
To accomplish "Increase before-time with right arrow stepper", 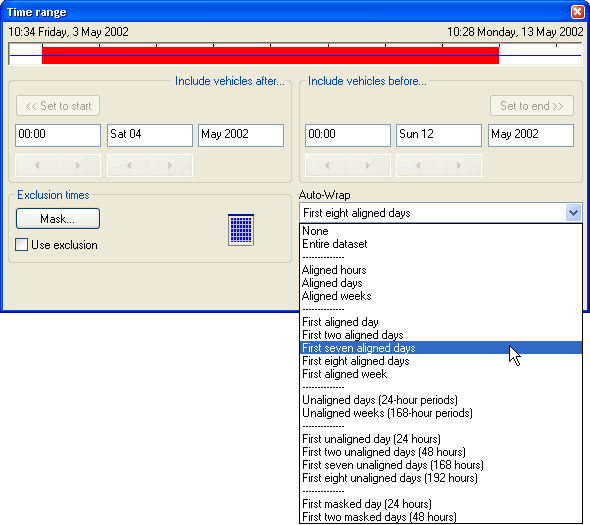I will (x=368, y=165).
